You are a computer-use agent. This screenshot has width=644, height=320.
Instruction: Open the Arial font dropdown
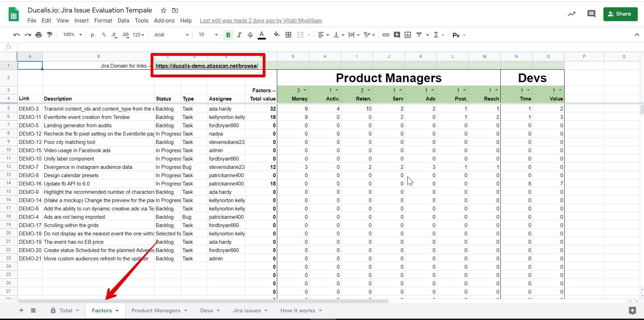click(x=171, y=35)
